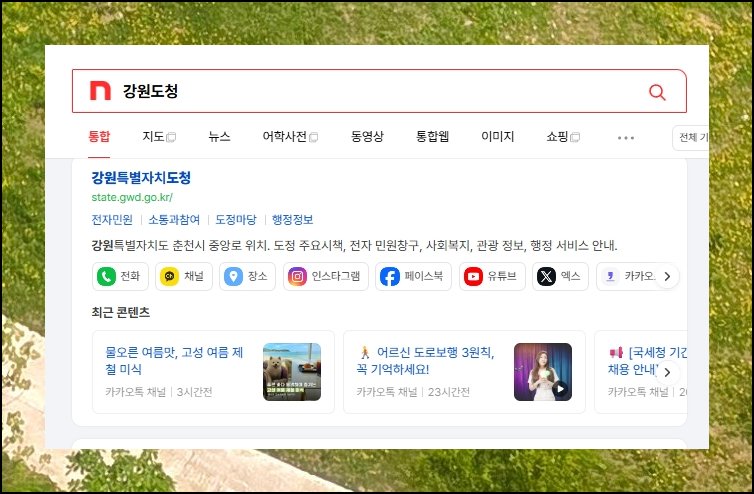Click the 23시간전 timestamp text

(x=449, y=392)
